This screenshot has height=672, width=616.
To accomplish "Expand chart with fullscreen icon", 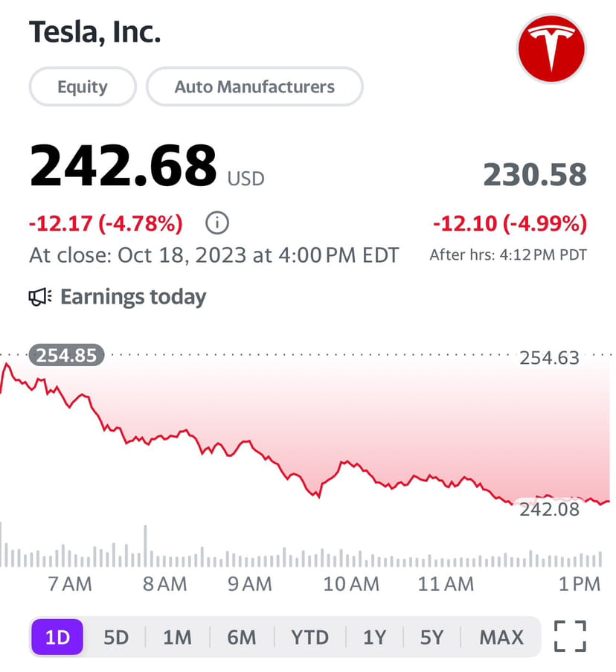I will point(570,636).
